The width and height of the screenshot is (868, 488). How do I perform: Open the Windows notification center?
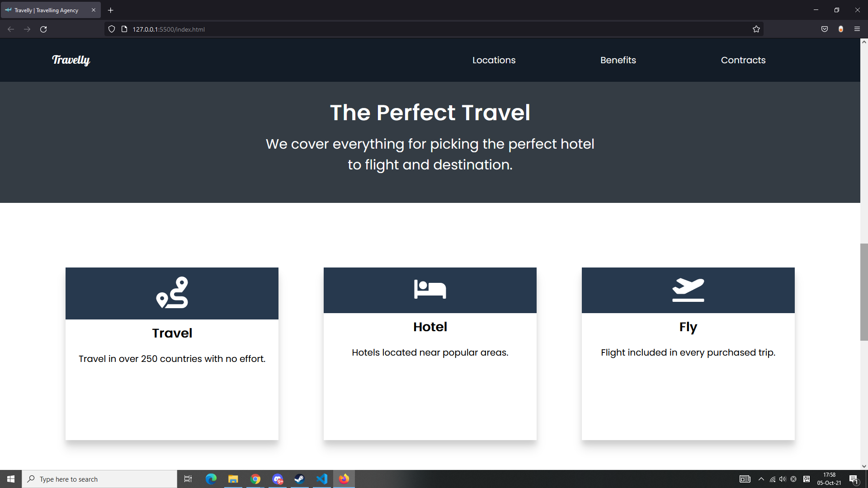(854, 479)
